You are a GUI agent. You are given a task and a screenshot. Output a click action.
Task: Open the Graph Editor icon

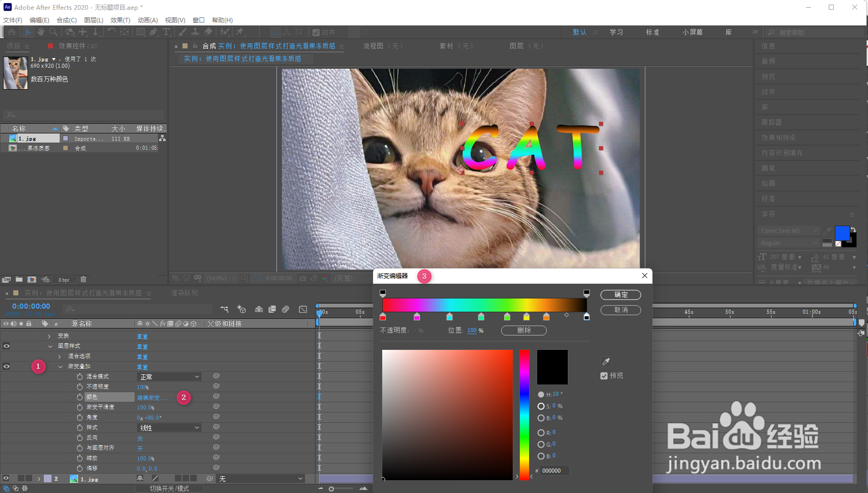click(303, 309)
